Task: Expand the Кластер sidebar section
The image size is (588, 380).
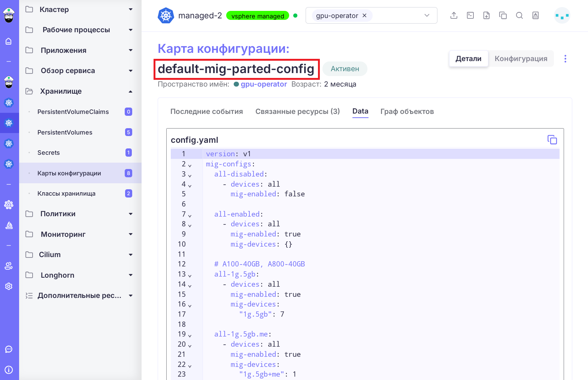Action: point(80,9)
